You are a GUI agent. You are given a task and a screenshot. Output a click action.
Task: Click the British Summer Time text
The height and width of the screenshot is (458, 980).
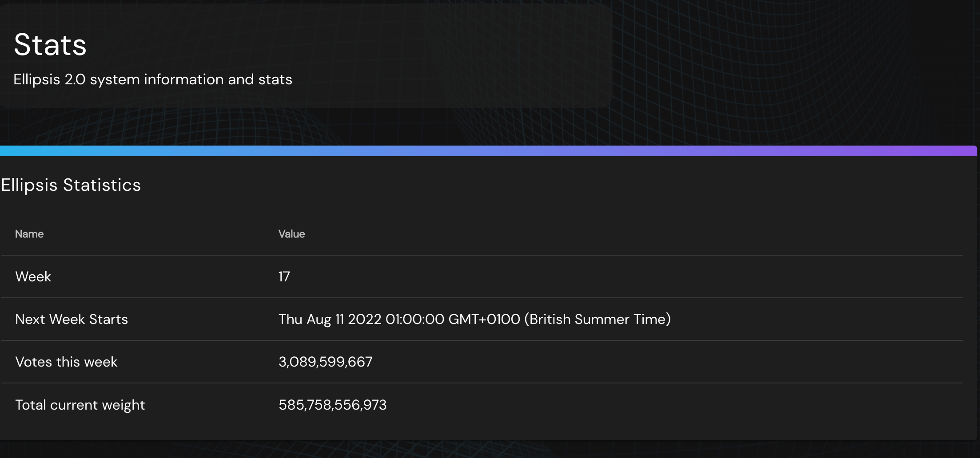(x=598, y=319)
